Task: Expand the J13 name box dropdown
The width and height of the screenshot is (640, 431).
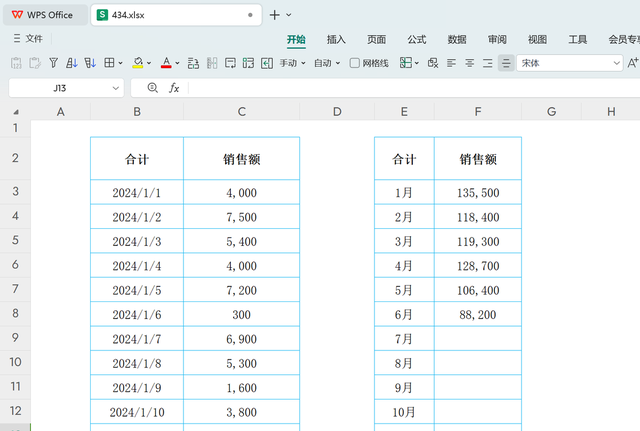Action: (x=116, y=88)
